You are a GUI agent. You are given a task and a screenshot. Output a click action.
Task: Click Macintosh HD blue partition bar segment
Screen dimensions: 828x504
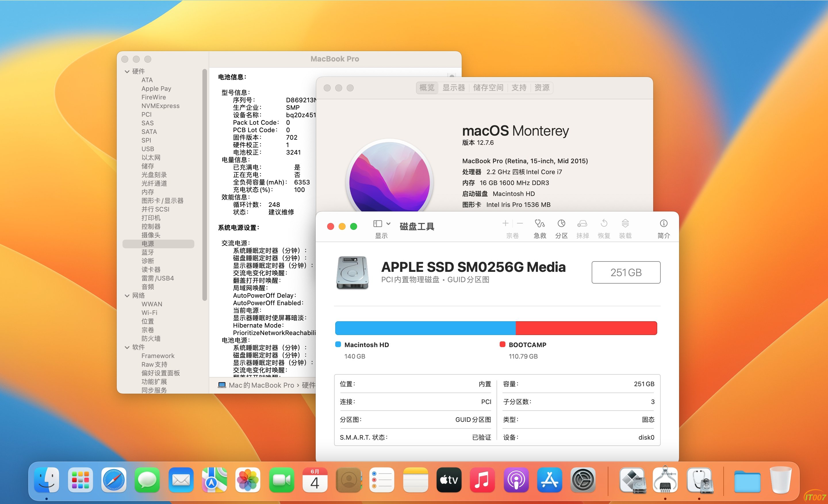coord(425,328)
